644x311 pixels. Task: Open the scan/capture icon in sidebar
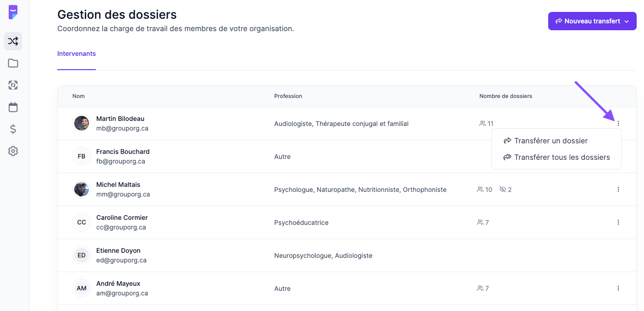[x=13, y=85]
